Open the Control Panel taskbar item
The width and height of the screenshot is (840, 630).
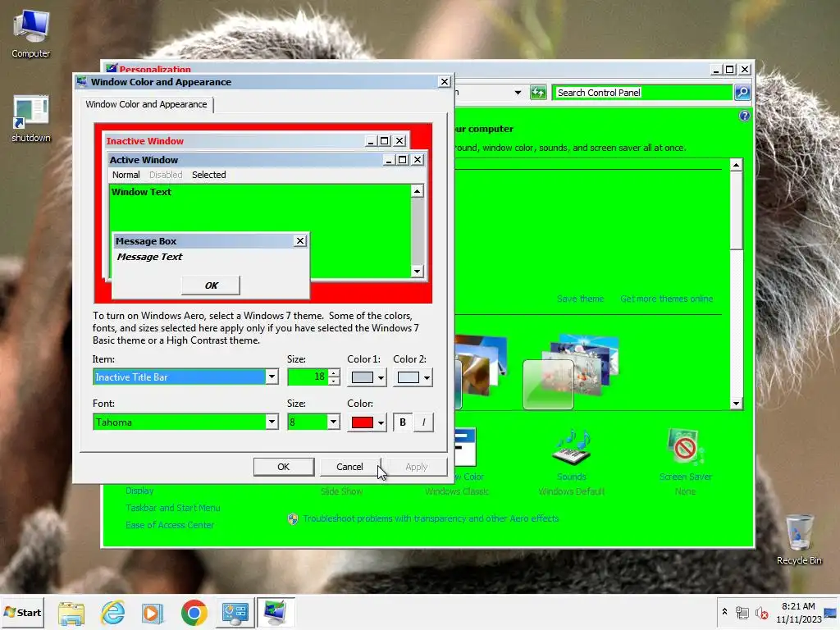(235, 612)
